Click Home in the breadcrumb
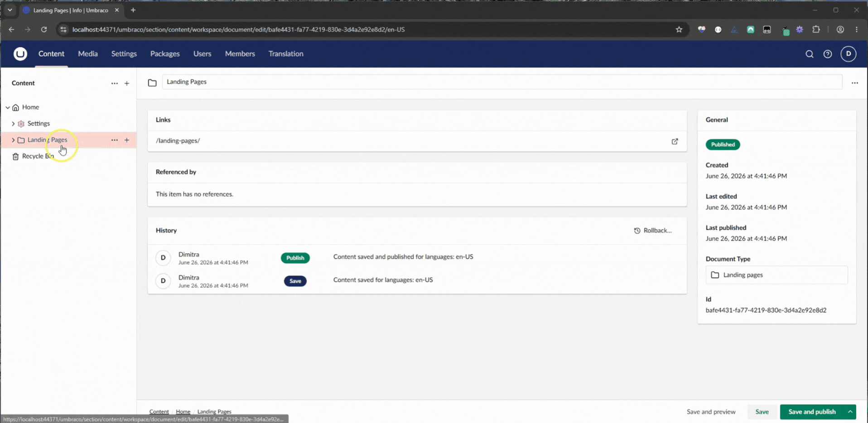 click(183, 412)
